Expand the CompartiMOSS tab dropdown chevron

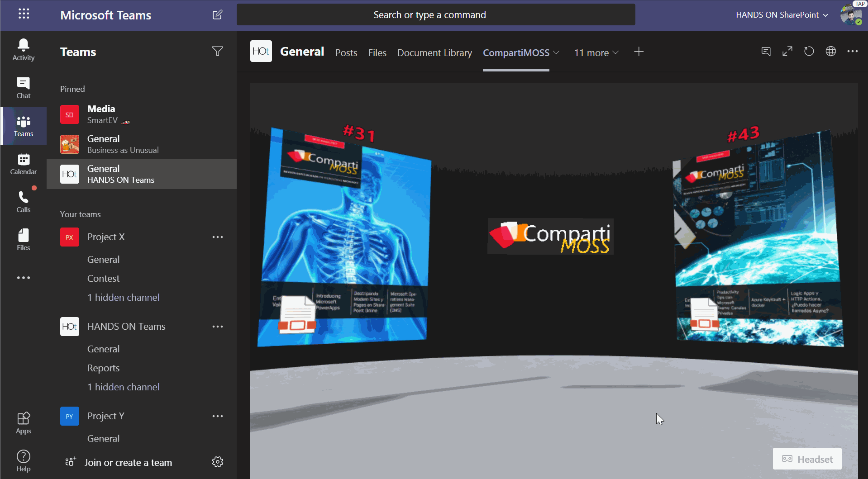coord(557,52)
